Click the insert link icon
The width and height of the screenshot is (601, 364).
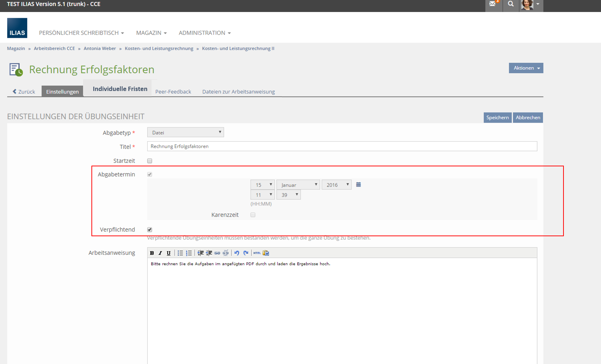[x=217, y=253]
